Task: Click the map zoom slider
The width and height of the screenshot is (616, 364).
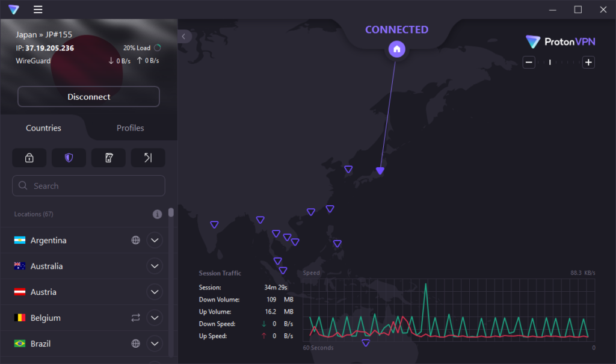Action: pyautogui.click(x=558, y=62)
